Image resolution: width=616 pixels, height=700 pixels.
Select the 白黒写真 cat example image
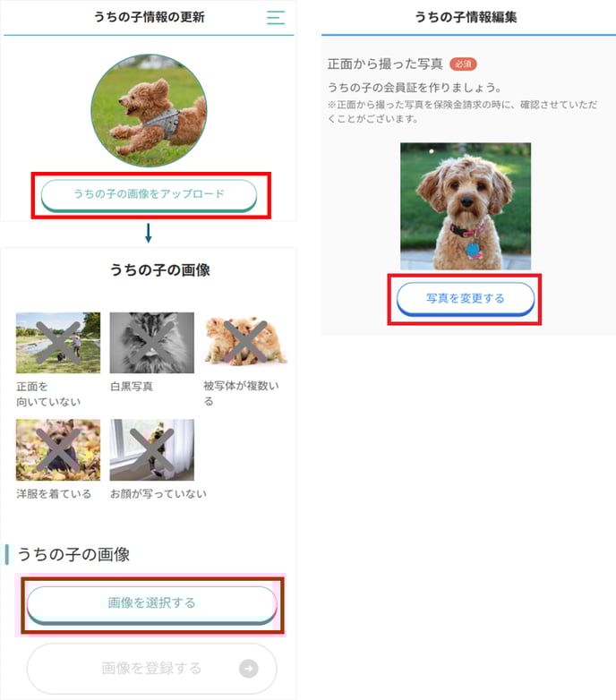[152, 343]
